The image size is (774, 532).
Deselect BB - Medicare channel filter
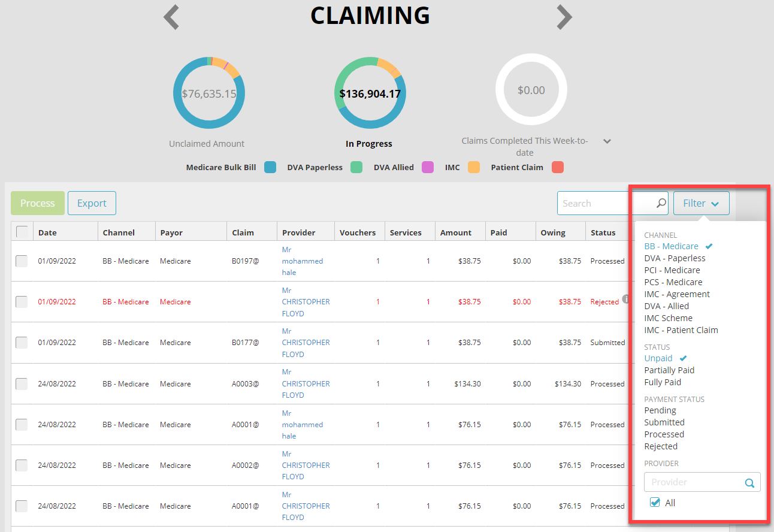pyautogui.click(x=672, y=246)
